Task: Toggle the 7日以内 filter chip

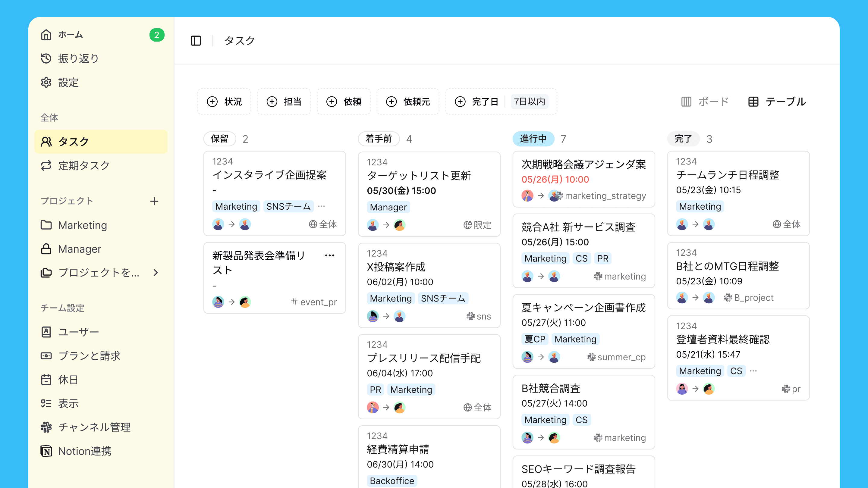Action: [529, 102]
